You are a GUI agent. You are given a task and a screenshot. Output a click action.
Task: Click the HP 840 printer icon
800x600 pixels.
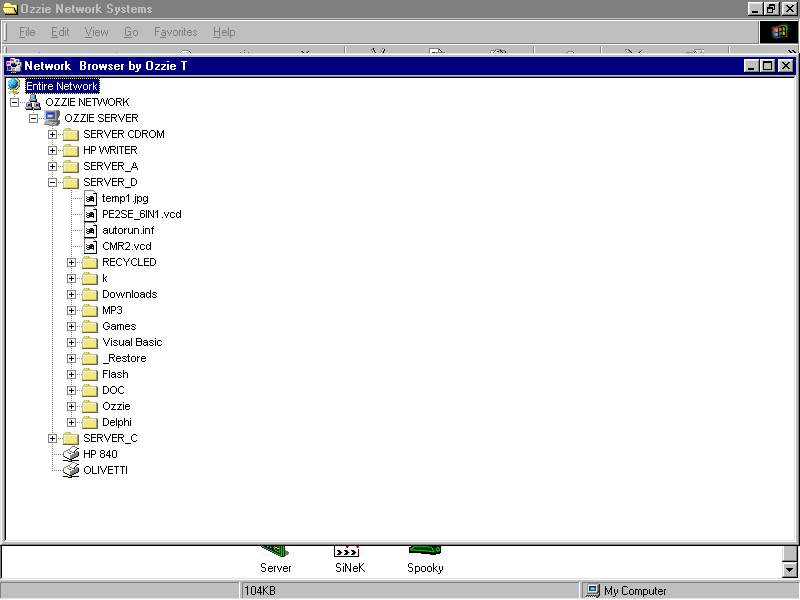tap(71, 454)
